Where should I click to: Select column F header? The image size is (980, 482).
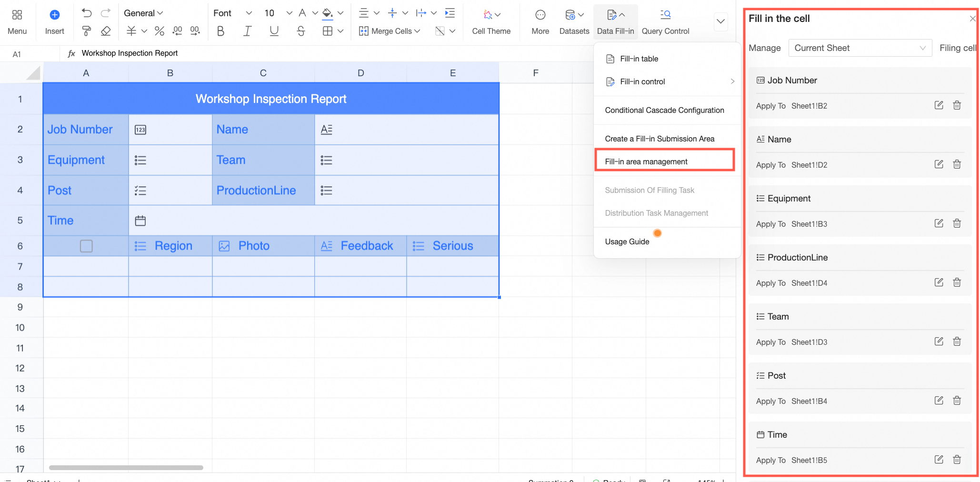[x=536, y=73]
